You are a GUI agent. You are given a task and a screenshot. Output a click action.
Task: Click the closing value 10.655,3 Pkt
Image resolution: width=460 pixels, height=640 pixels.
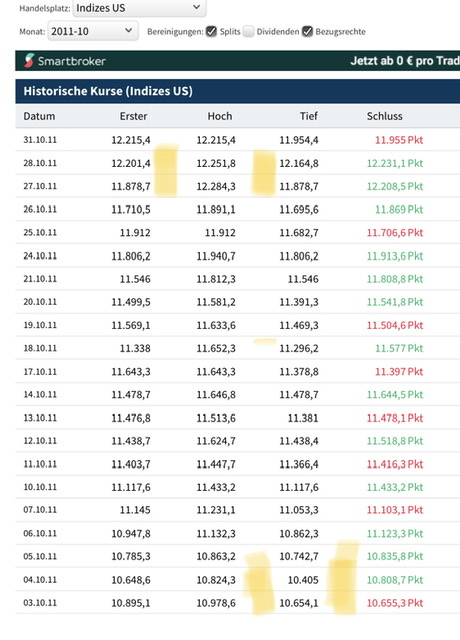[x=395, y=603]
